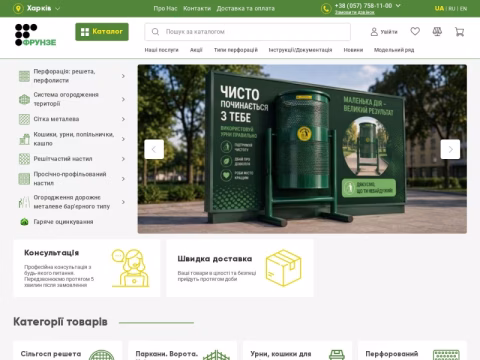Open the shopping cart icon
The height and width of the screenshot is (360, 480).
459,32
